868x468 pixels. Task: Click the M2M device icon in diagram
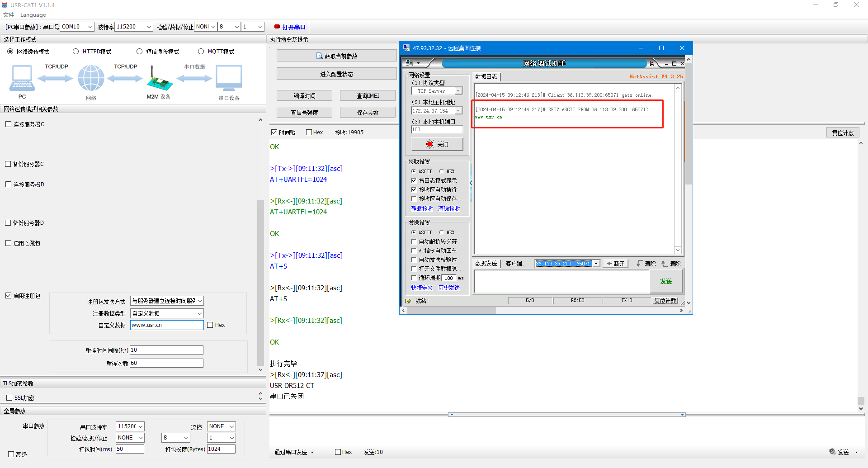click(159, 79)
